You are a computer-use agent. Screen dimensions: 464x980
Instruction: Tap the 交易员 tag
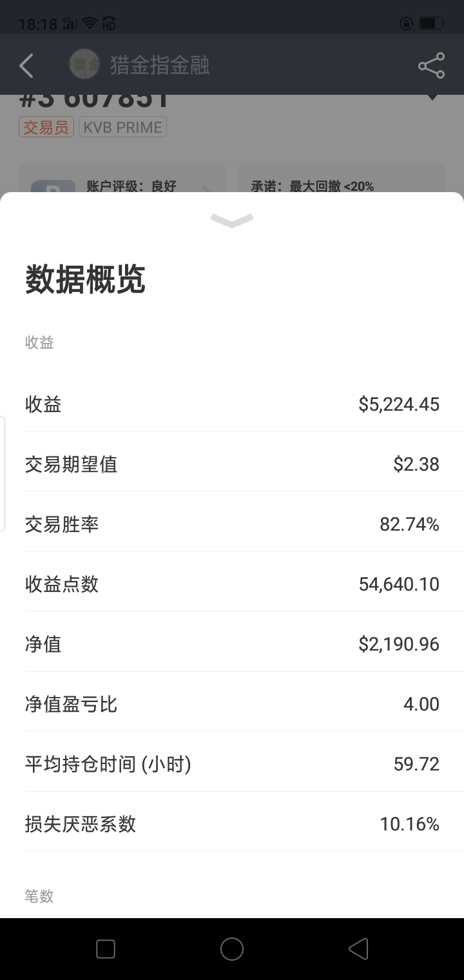(x=46, y=127)
